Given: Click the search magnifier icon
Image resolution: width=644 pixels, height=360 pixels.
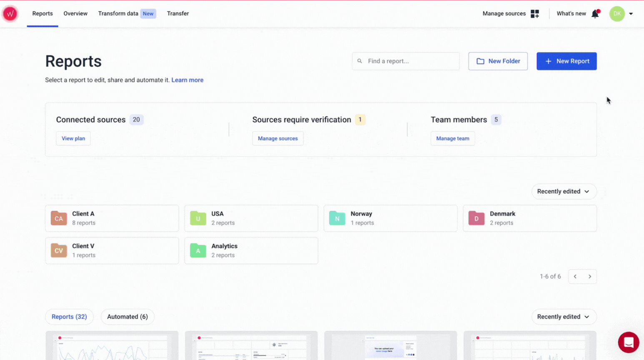Looking at the screenshot, I should (x=360, y=61).
